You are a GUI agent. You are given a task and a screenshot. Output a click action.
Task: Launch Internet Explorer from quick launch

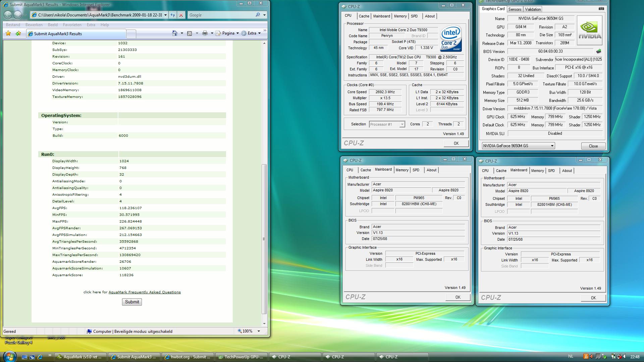click(40, 357)
